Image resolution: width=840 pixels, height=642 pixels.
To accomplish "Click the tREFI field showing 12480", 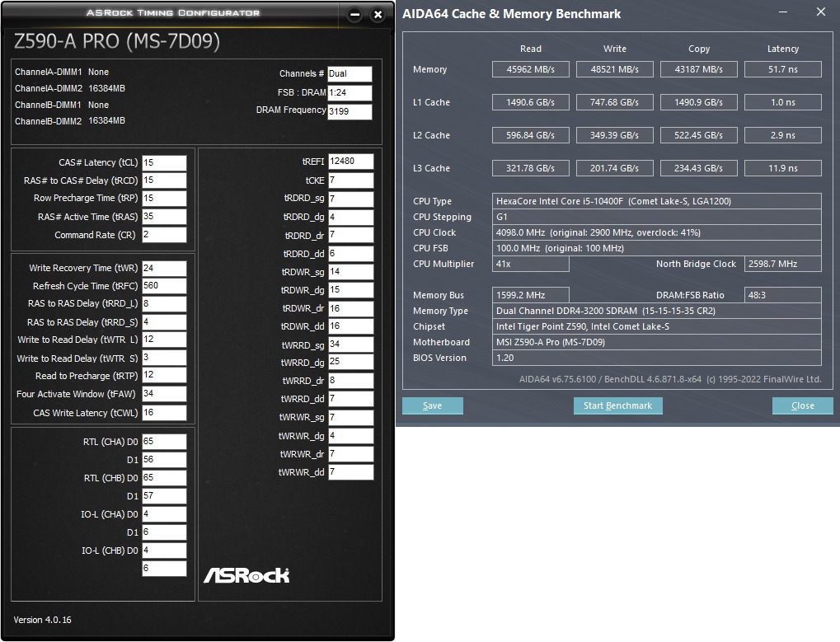I will [x=351, y=162].
